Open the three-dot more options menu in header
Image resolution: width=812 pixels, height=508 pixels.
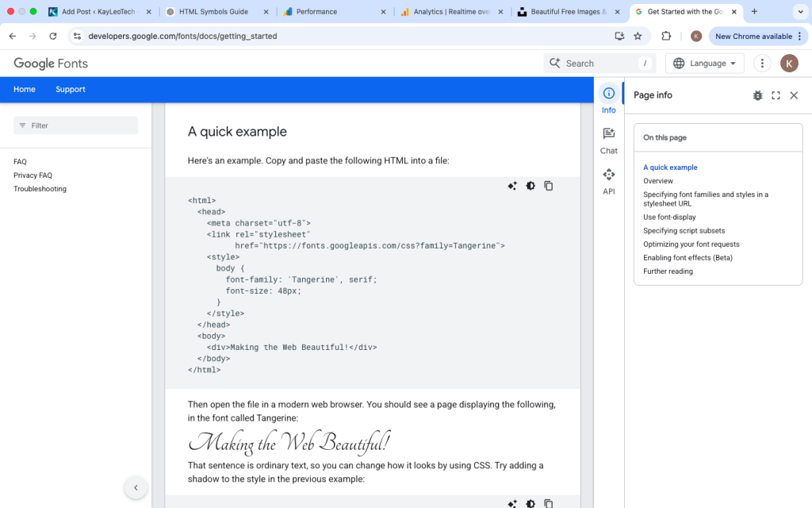762,63
